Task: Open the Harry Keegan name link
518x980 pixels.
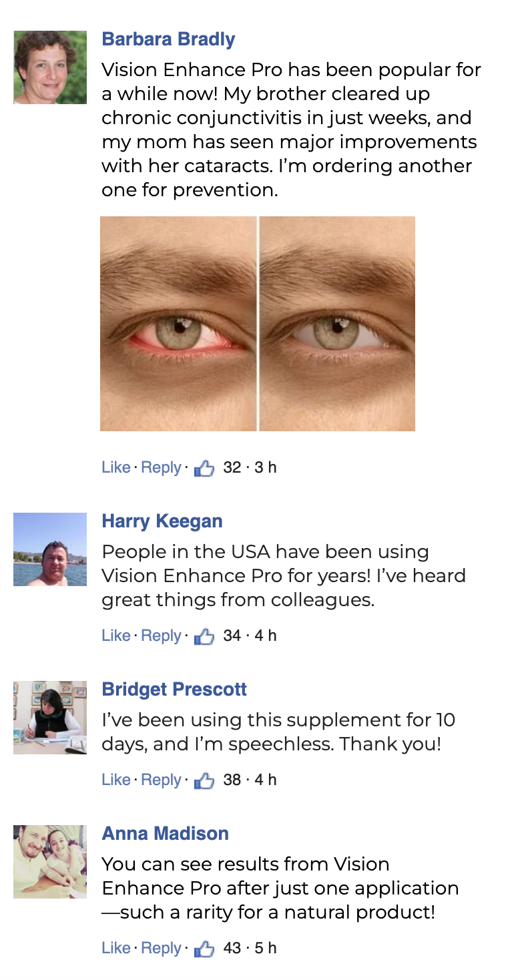Action: click(x=162, y=521)
